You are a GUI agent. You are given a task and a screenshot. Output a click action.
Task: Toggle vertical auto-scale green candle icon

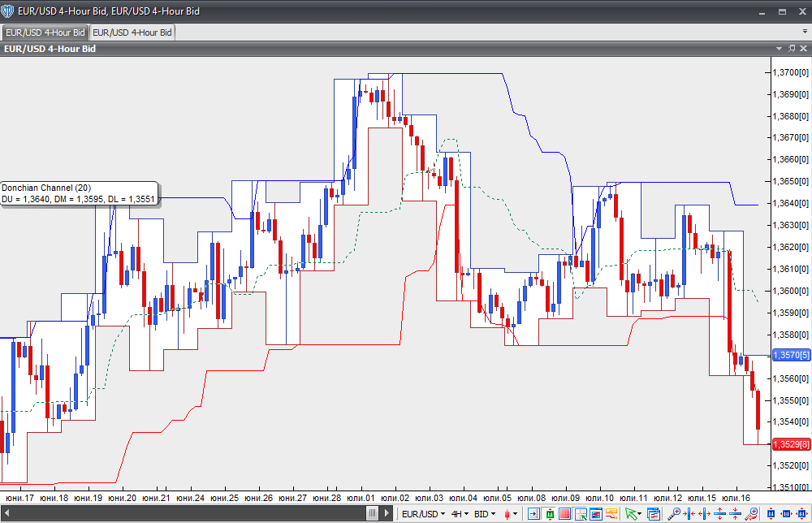(x=550, y=514)
